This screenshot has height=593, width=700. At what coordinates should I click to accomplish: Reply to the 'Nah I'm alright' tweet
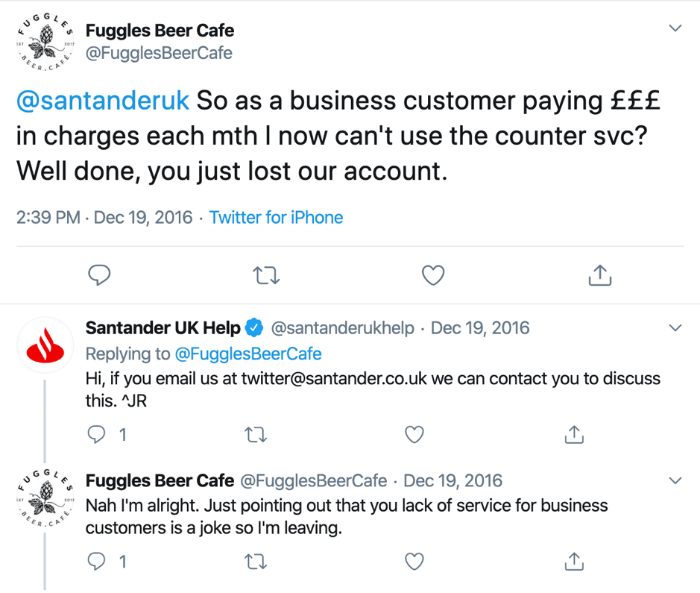[97, 561]
